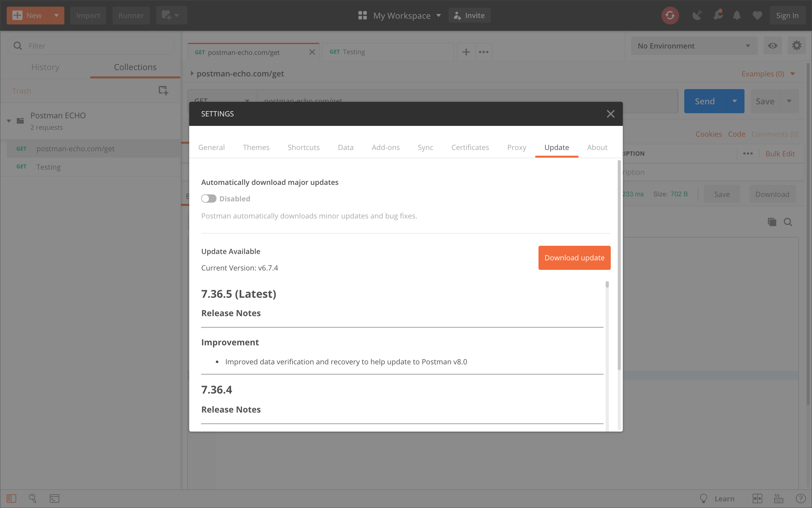Open tab options three-dot menu
This screenshot has width=812, height=508.
click(x=484, y=52)
